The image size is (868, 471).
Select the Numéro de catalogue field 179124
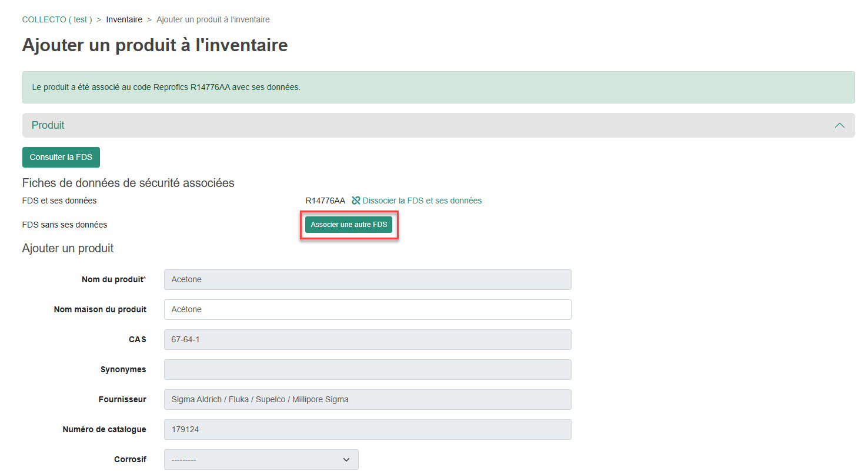coord(368,429)
